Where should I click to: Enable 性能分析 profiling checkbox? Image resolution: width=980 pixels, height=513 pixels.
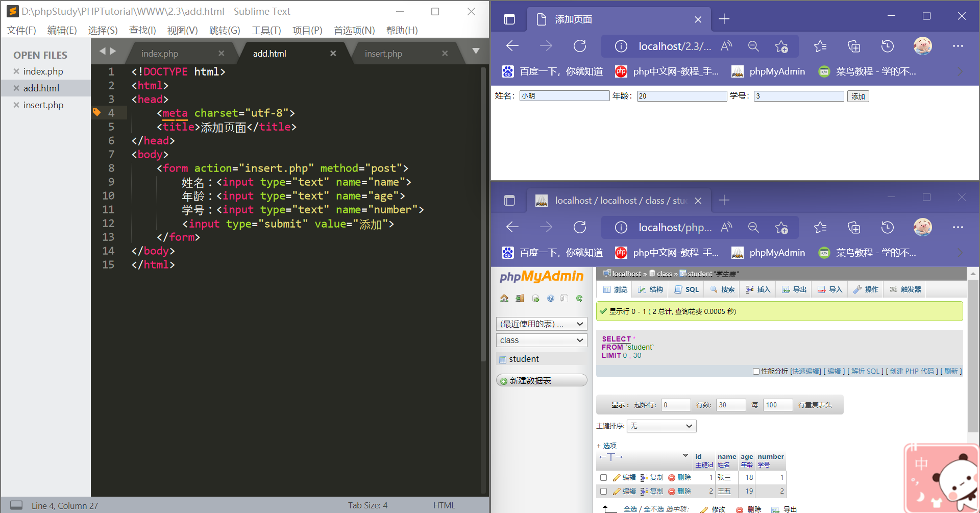coord(756,372)
